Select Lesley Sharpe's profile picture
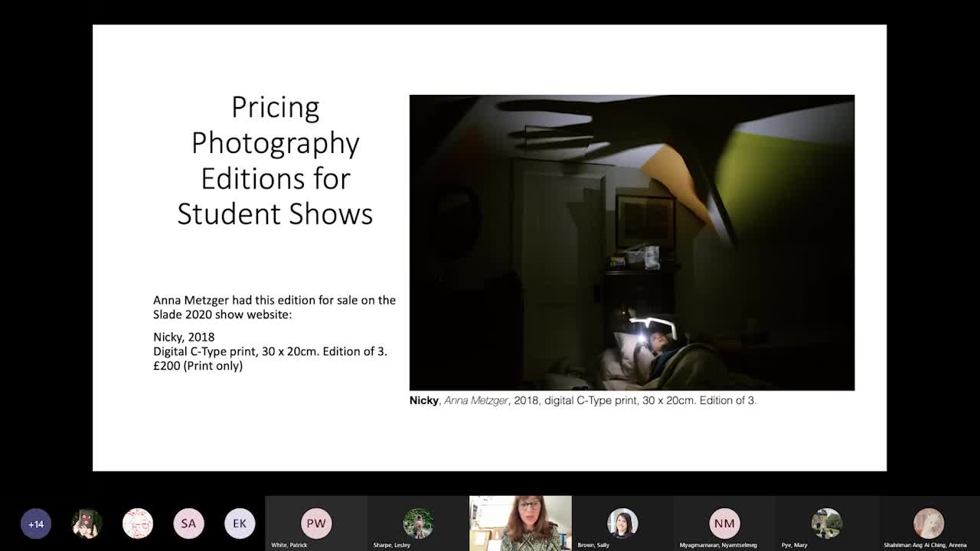980x551 pixels. pyautogui.click(x=418, y=523)
